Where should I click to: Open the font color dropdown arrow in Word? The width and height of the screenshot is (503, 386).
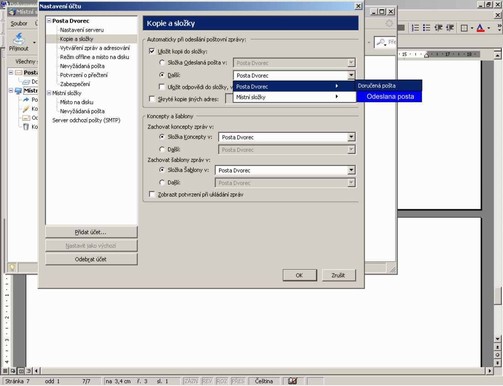489,28
